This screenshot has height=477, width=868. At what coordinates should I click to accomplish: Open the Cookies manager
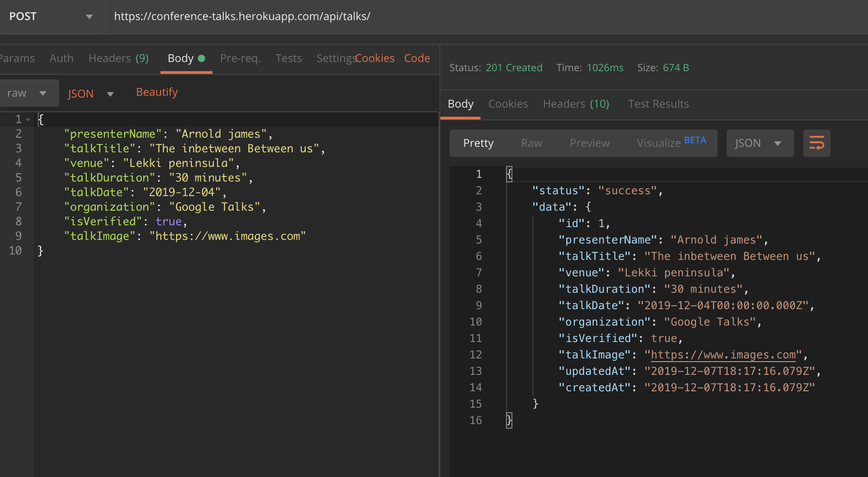pyautogui.click(x=375, y=58)
